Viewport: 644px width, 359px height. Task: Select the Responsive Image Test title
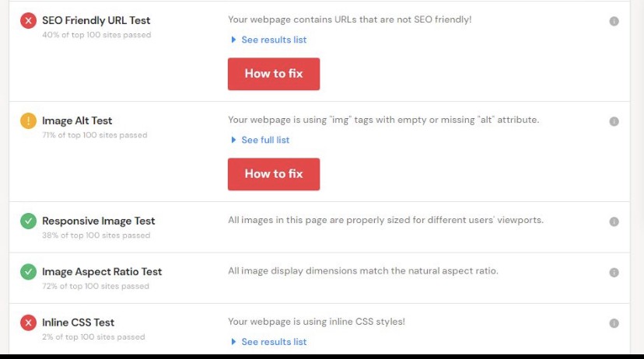tap(99, 221)
